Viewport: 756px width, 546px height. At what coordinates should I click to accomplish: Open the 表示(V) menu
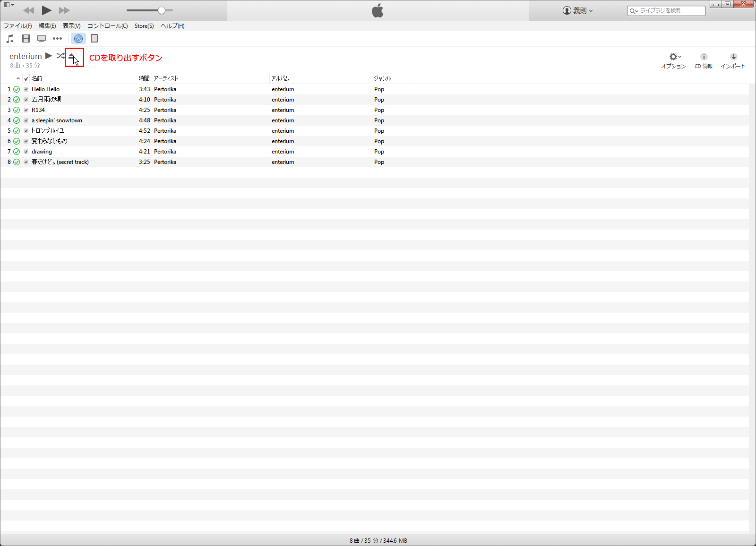click(x=71, y=26)
